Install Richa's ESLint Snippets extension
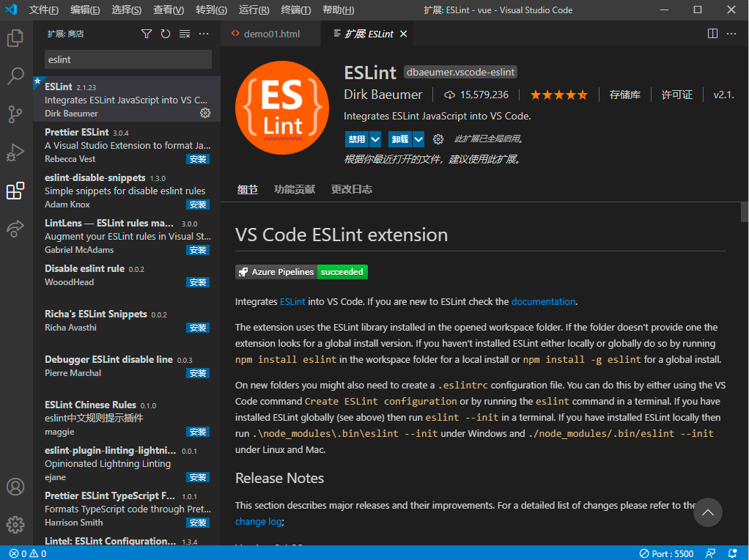This screenshot has width=749, height=560. [x=198, y=328]
